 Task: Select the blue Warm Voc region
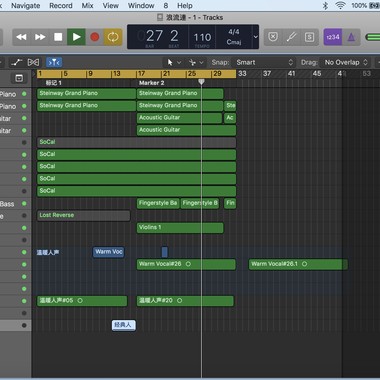[x=109, y=252]
